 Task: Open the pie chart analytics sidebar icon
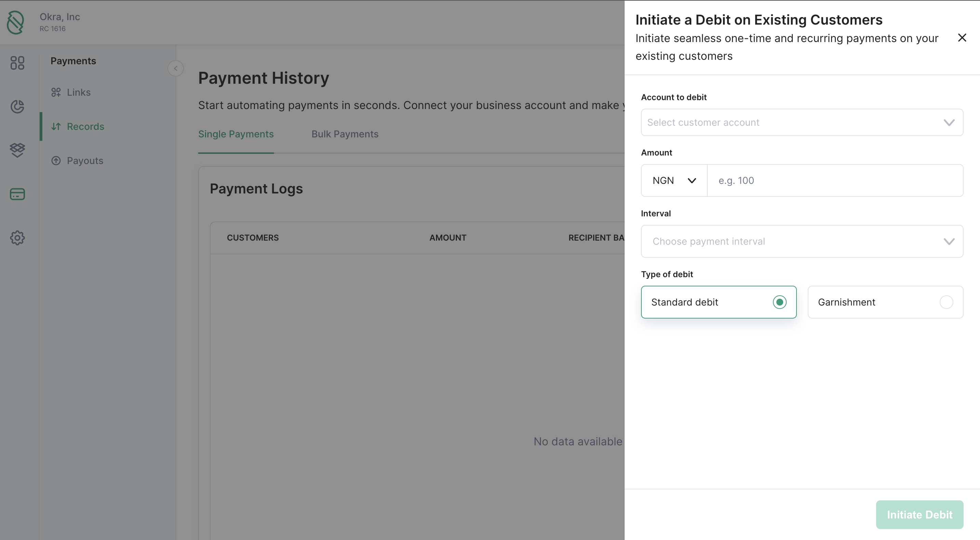click(17, 107)
